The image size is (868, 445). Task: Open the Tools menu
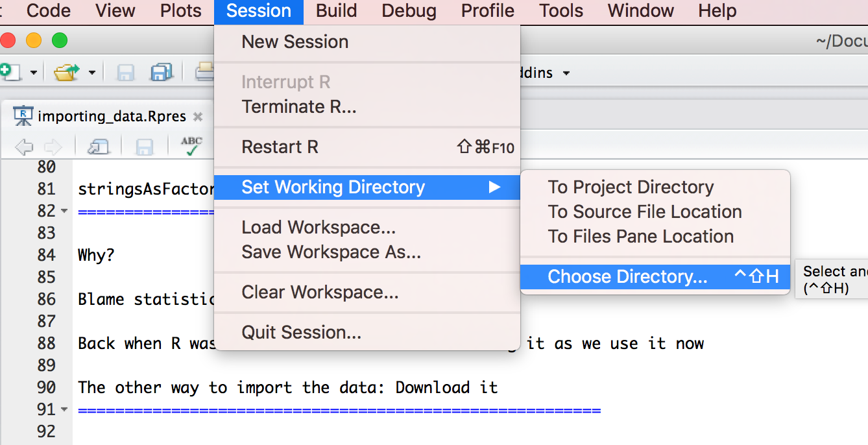point(561,11)
